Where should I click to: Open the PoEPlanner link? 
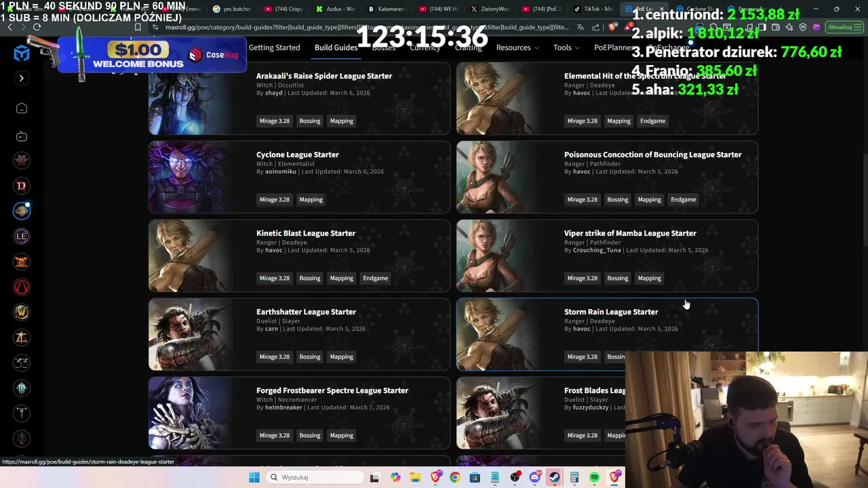pyautogui.click(x=614, y=47)
